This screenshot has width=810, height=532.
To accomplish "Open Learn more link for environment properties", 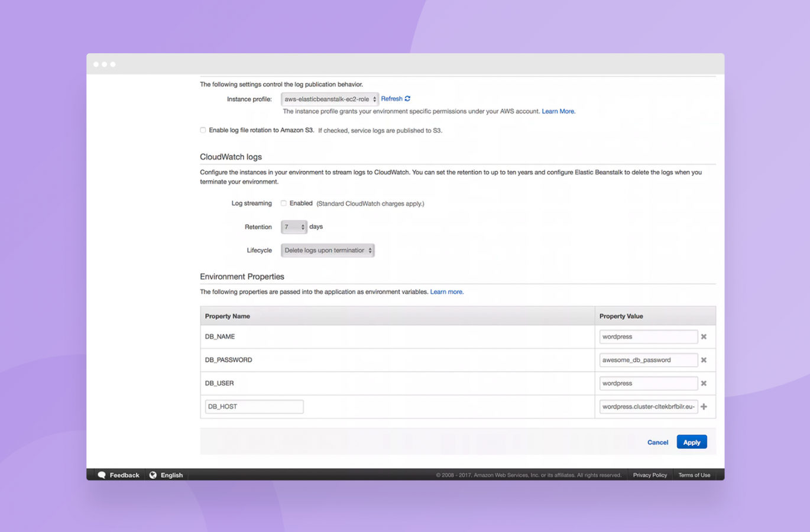I will point(446,292).
